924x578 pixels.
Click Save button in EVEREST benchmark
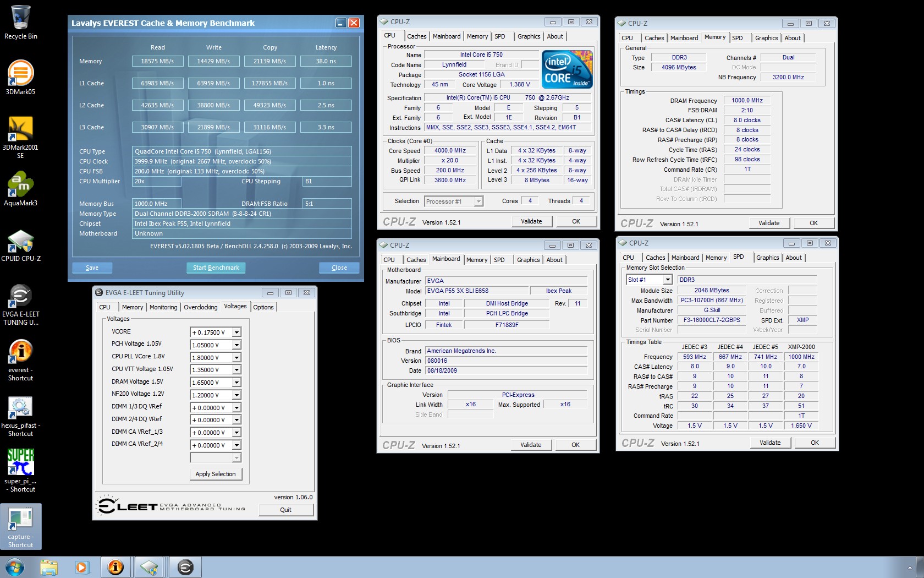tap(92, 268)
